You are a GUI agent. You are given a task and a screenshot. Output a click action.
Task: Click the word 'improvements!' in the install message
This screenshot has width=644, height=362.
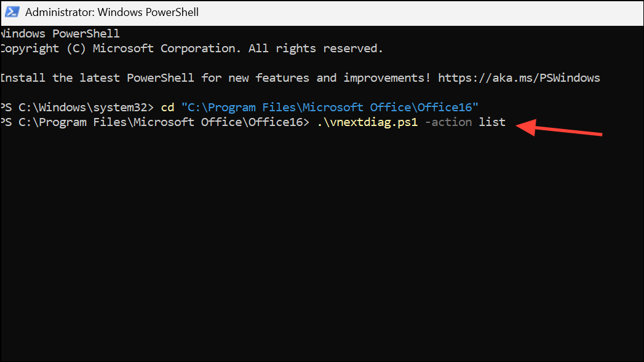pyautogui.click(x=387, y=78)
